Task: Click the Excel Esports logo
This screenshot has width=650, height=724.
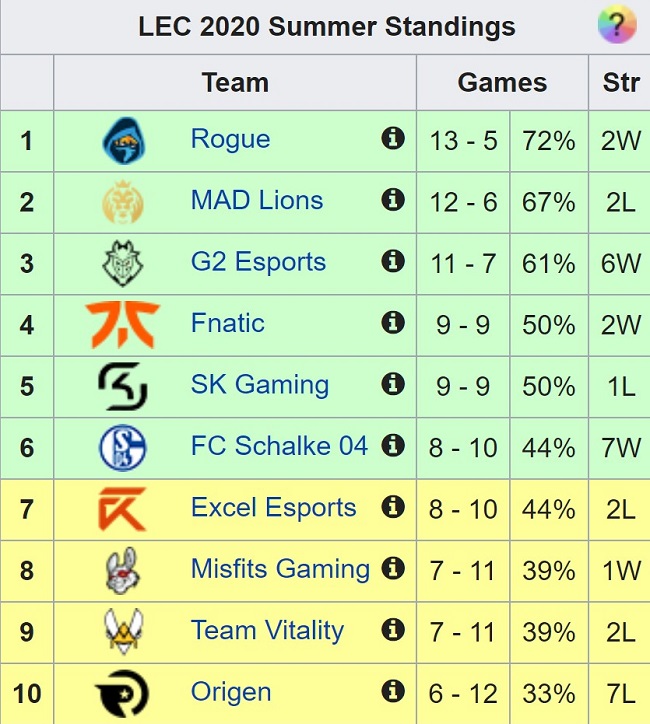Action: click(123, 509)
